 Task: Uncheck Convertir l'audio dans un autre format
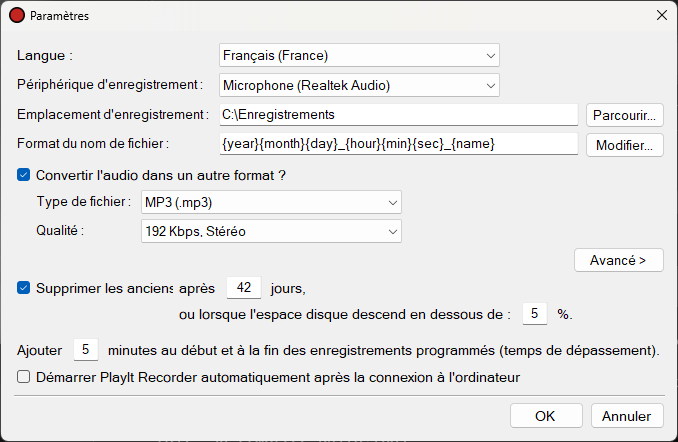coord(23,175)
